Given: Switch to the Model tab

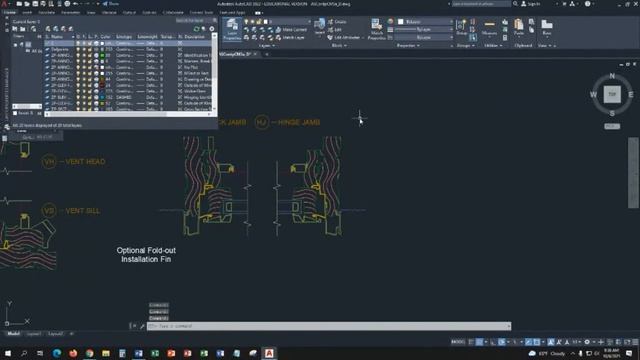Looking at the screenshot, I should tap(13, 334).
